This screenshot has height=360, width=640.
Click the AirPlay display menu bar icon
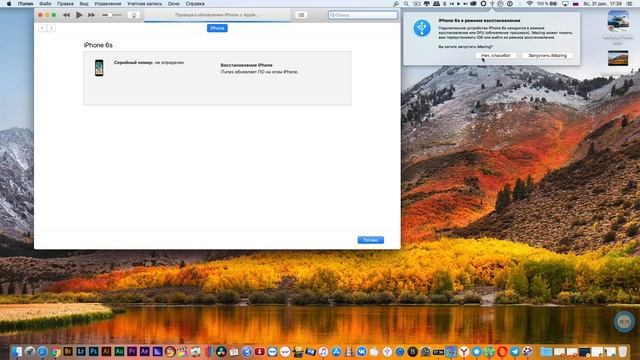(x=565, y=4)
